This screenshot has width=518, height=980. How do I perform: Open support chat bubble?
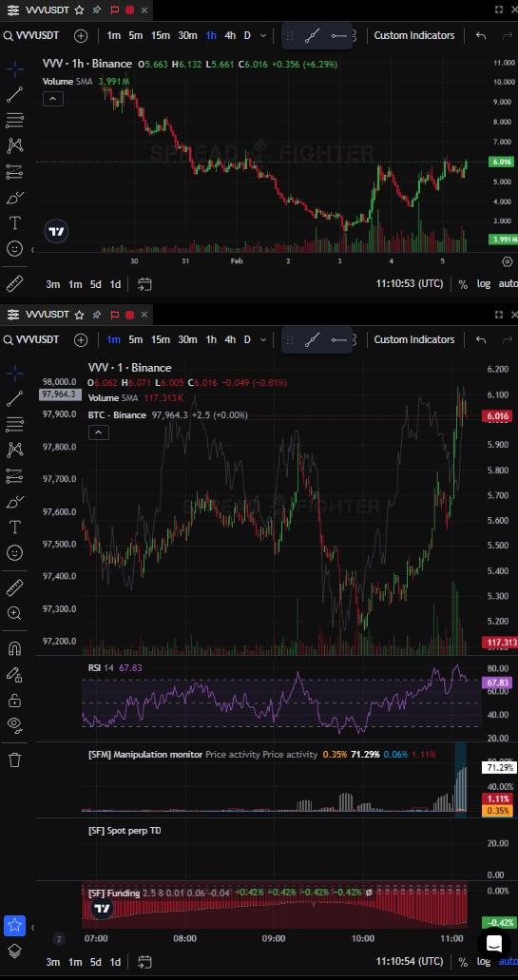point(494,943)
